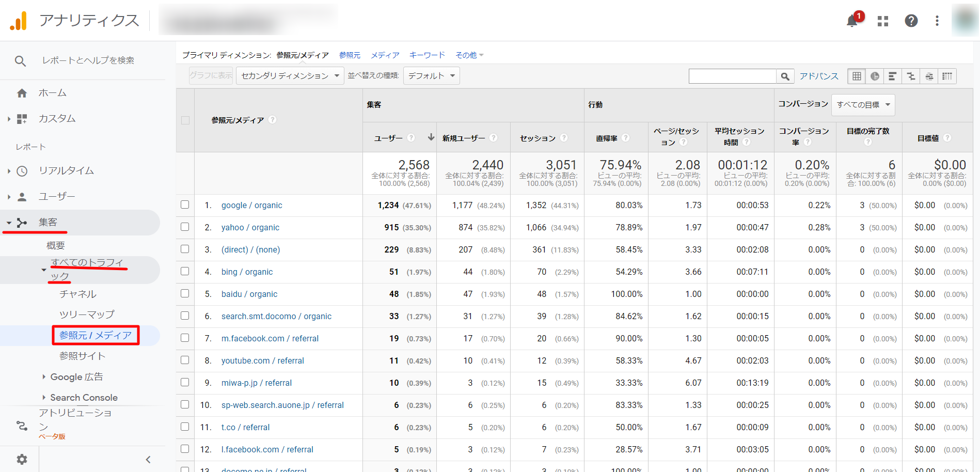The image size is (980, 472).
Task: Click the キーワード primary dimension link
Action: tap(427, 55)
